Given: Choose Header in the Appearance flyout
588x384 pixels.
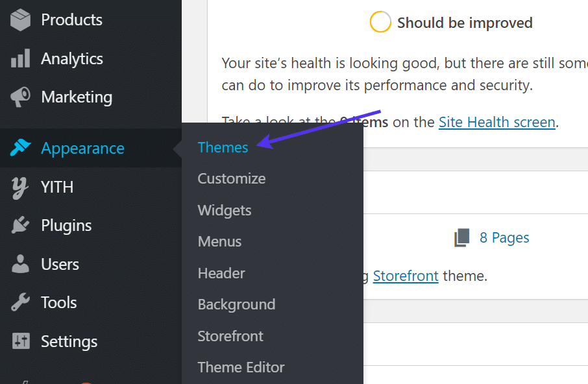Looking at the screenshot, I should coord(221,274).
